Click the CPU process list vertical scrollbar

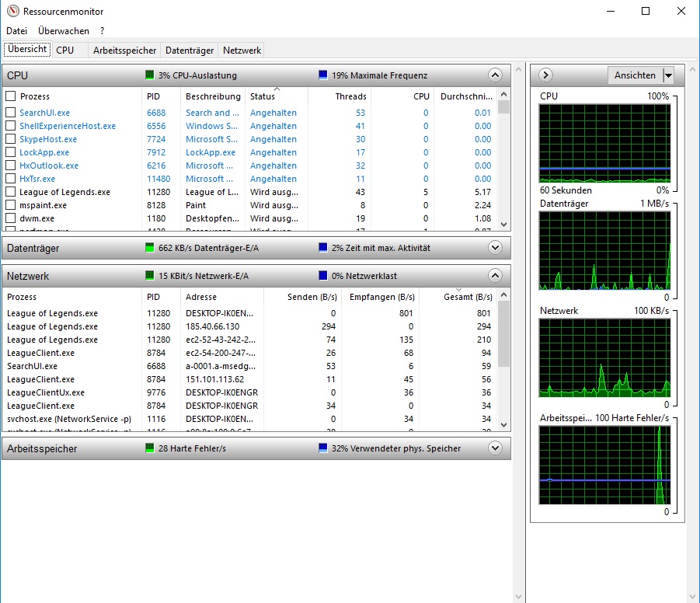[504, 163]
